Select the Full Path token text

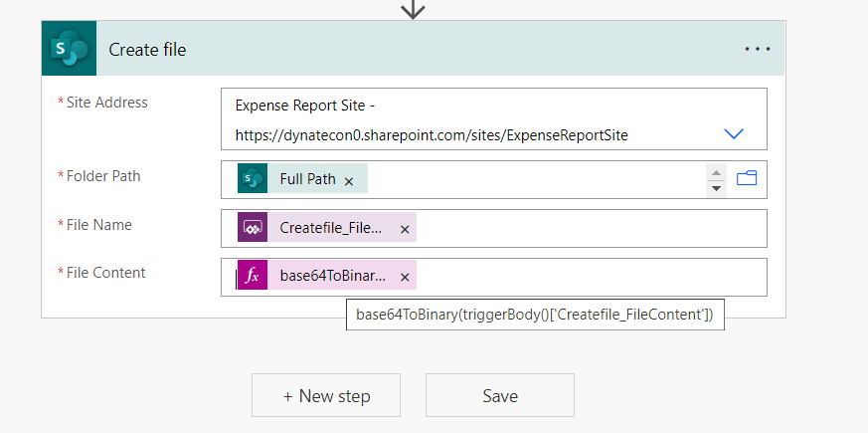[307, 179]
